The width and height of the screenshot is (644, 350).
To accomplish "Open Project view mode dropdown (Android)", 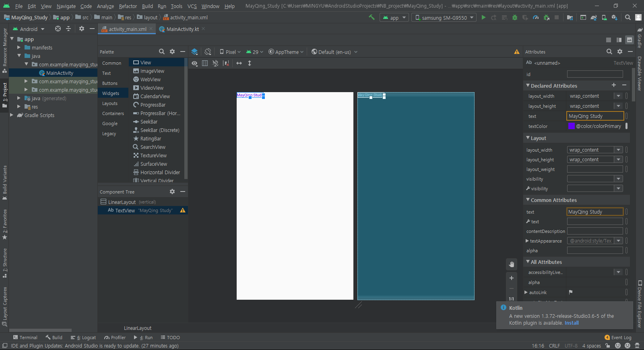I will (29, 29).
